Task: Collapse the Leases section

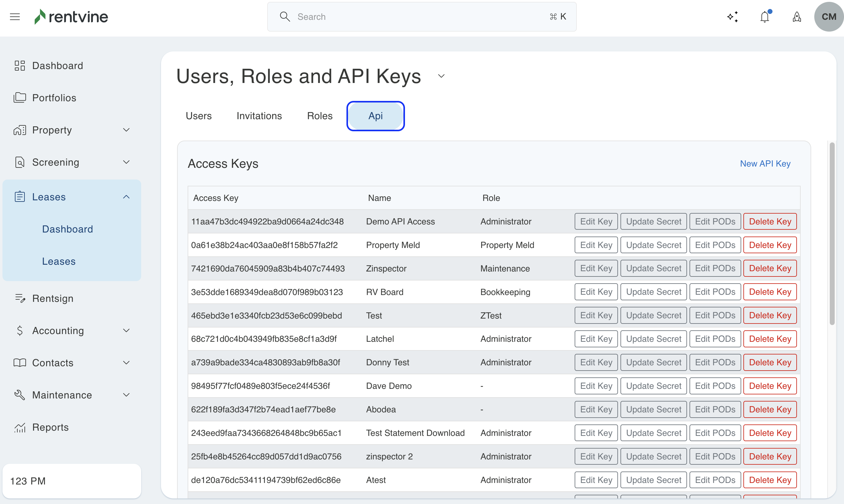Action: tap(126, 197)
